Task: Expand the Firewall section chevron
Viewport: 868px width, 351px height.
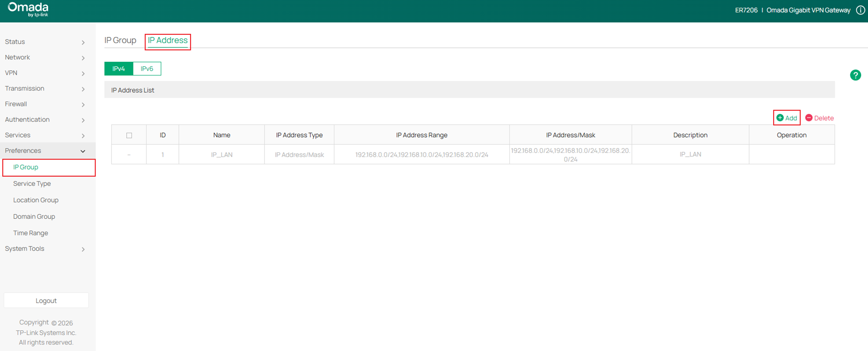Action: pos(83,104)
